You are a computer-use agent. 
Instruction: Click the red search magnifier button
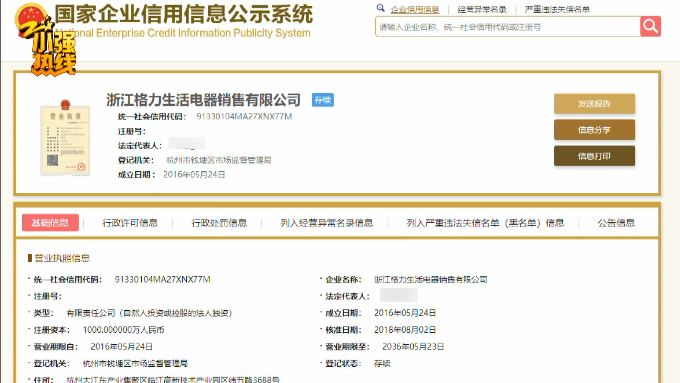point(650,26)
